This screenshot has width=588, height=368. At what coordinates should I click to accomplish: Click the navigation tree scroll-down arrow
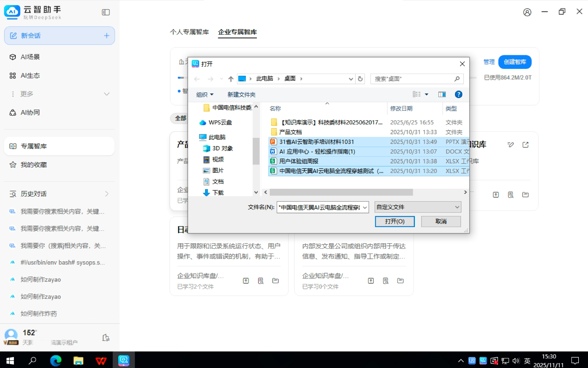(x=256, y=192)
